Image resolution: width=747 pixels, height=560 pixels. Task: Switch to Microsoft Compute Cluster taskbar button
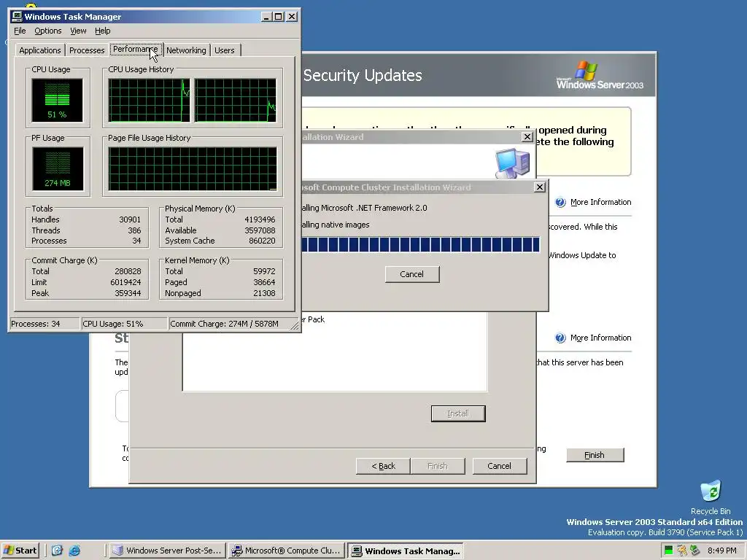286,551
